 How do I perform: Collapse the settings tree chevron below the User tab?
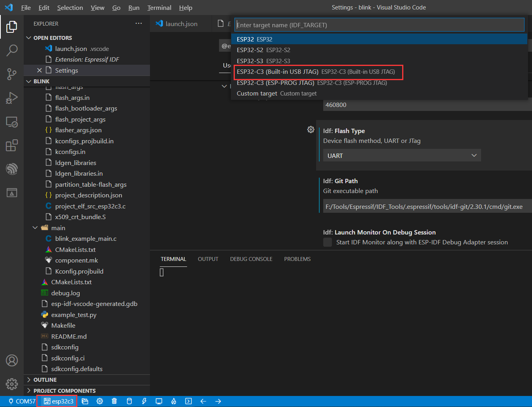(224, 86)
